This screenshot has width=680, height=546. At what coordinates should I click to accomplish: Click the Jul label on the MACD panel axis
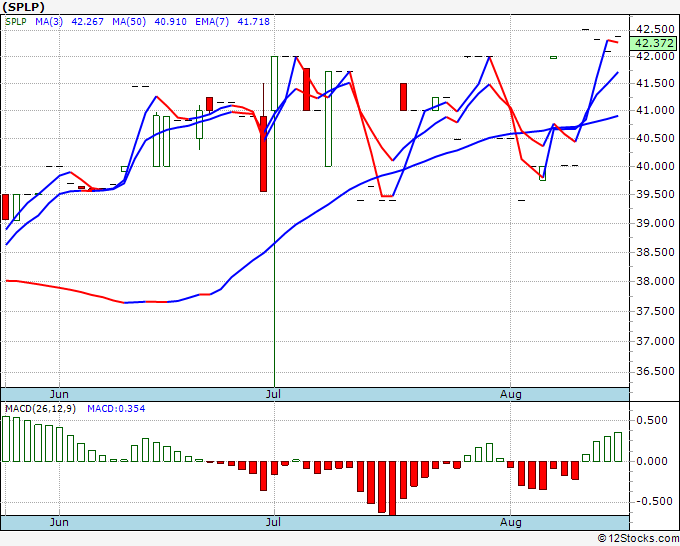click(x=273, y=522)
